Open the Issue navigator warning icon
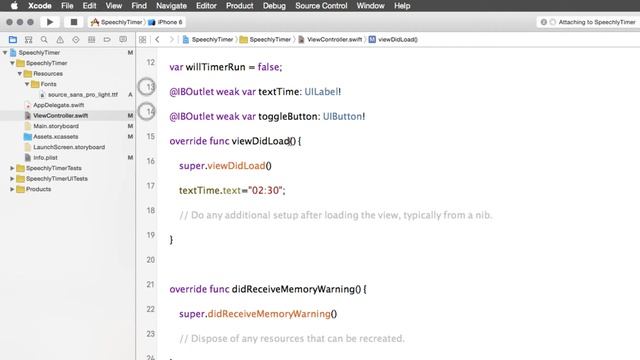 [x=60, y=40]
